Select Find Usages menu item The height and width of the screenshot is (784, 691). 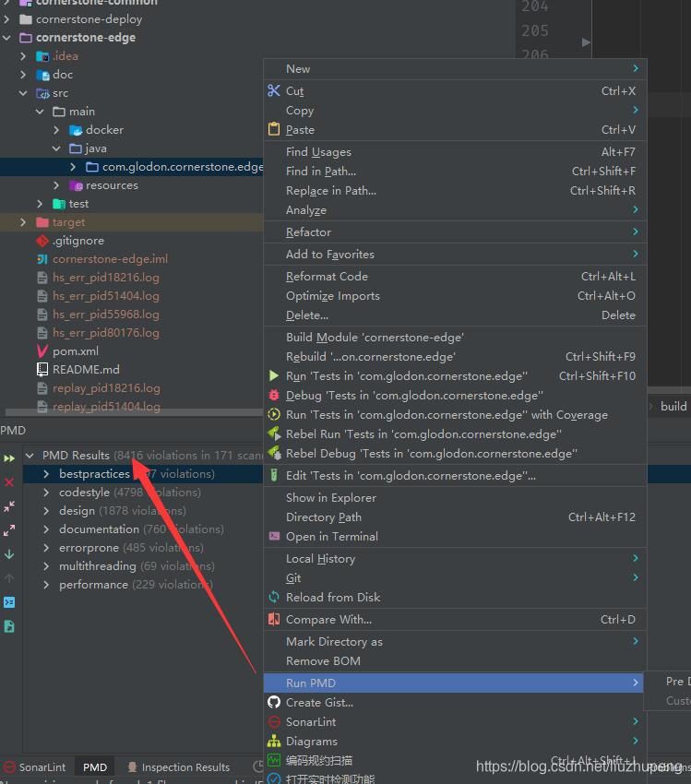[x=455, y=151]
